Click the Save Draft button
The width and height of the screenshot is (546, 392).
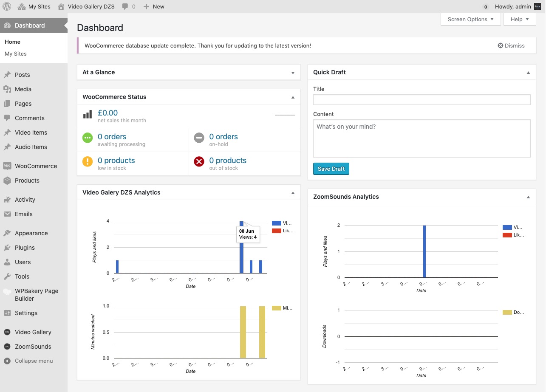(331, 169)
